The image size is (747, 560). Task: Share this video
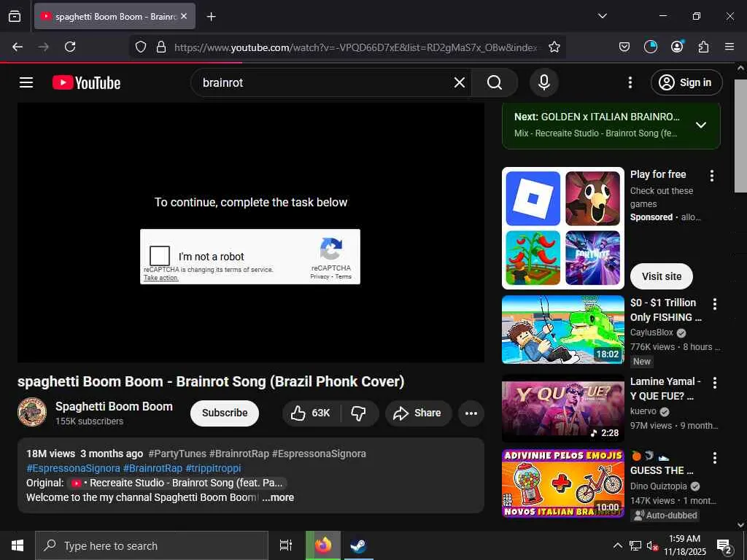[417, 413]
